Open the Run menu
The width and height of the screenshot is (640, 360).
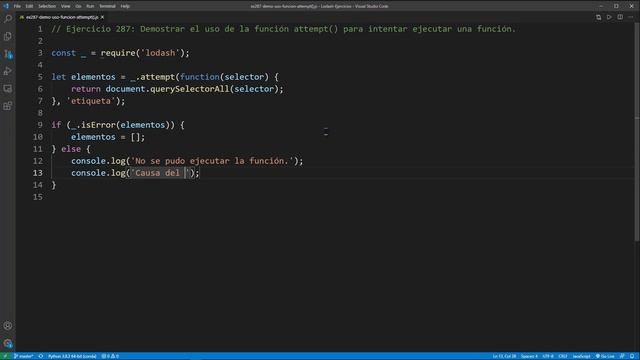click(x=90, y=6)
